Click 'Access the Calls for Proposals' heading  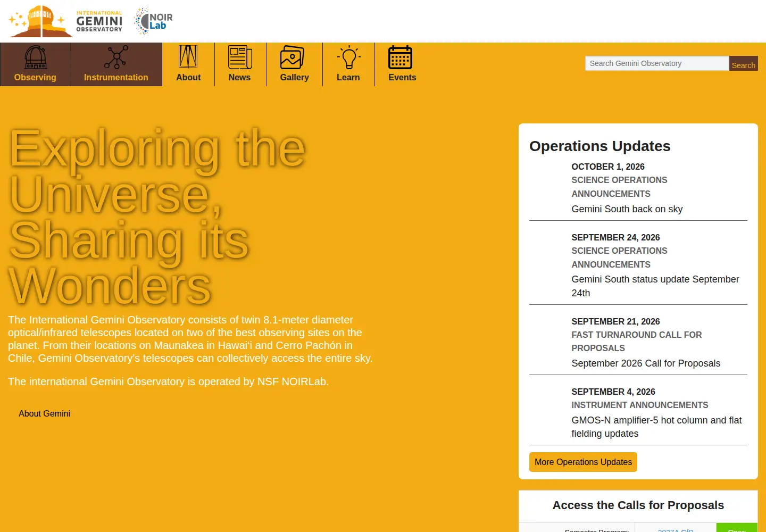click(x=638, y=505)
